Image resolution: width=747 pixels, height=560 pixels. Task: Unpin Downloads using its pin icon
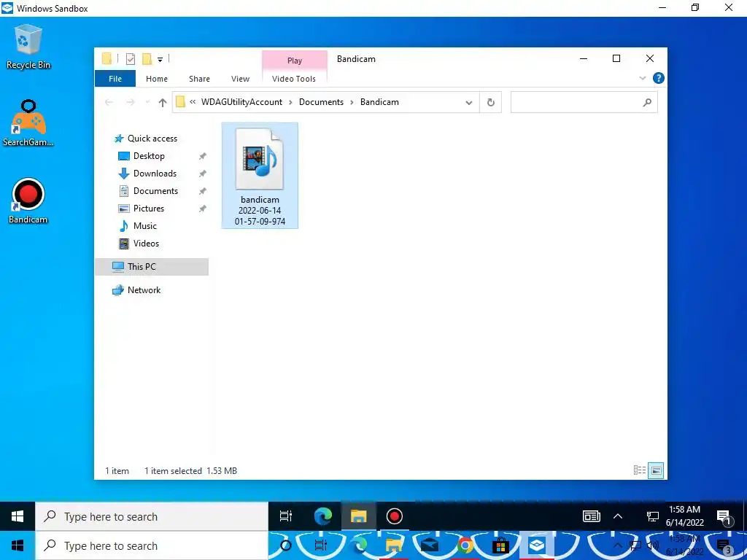pyautogui.click(x=203, y=174)
